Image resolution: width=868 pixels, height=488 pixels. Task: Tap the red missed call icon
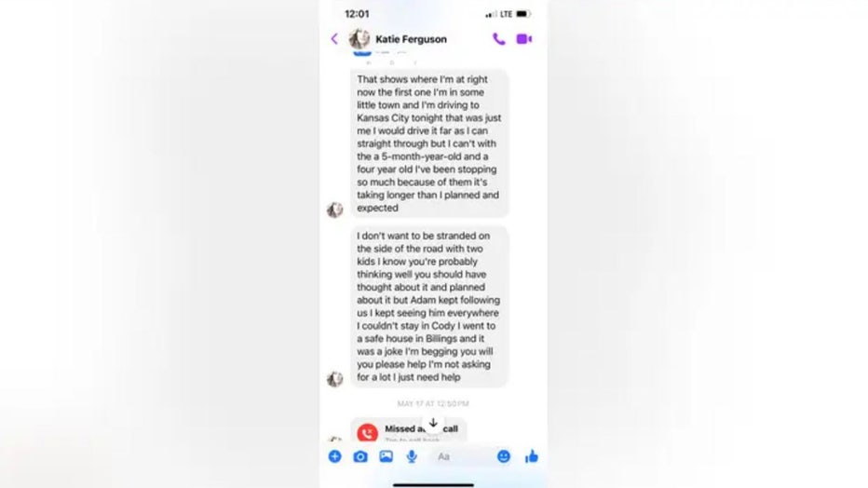368,433
